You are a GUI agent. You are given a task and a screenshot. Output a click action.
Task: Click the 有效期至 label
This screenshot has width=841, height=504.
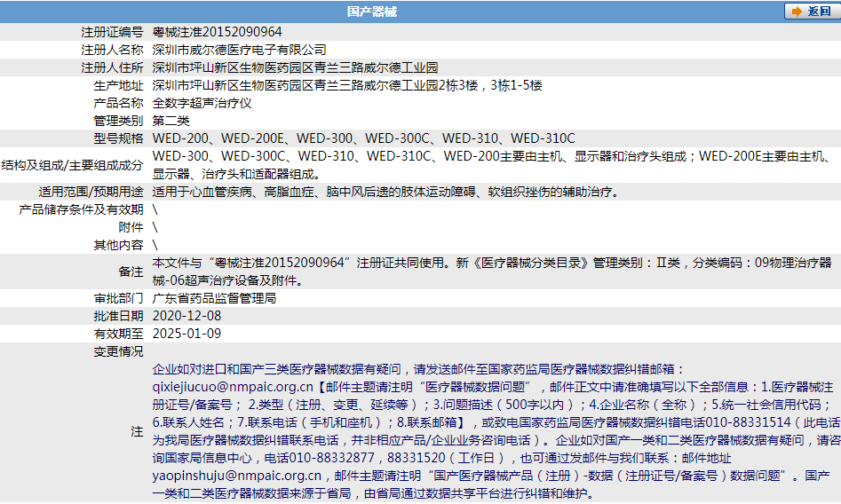[118, 334]
